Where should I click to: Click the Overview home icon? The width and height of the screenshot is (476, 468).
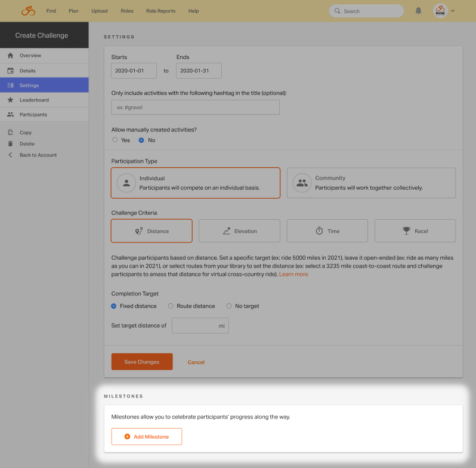pos(10,56)
